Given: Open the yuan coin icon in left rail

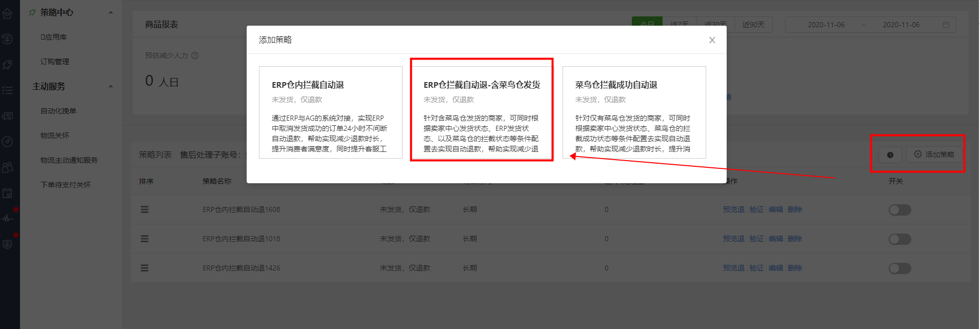Looking at the screenshot, I should (7, 39).
